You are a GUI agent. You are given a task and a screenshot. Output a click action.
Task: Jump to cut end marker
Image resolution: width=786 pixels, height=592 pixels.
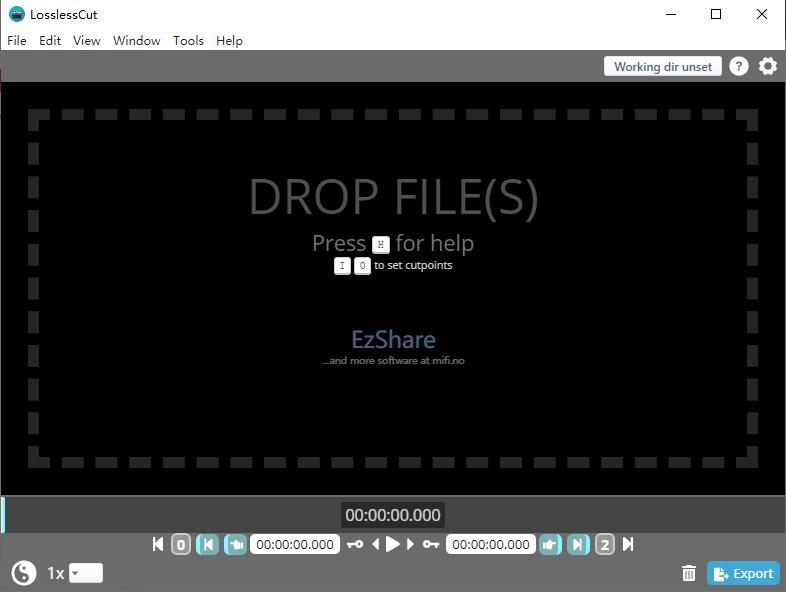[x=578, y=544]
